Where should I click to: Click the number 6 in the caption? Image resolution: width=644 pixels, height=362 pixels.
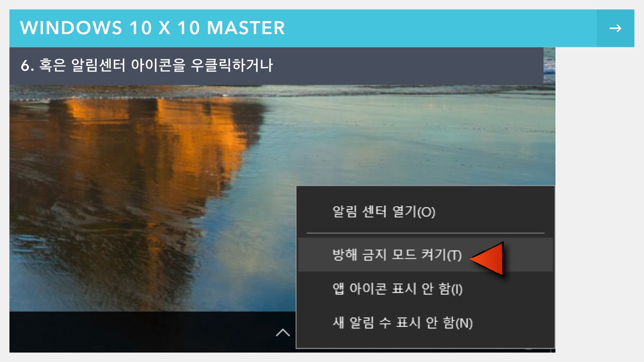point(25,66)
